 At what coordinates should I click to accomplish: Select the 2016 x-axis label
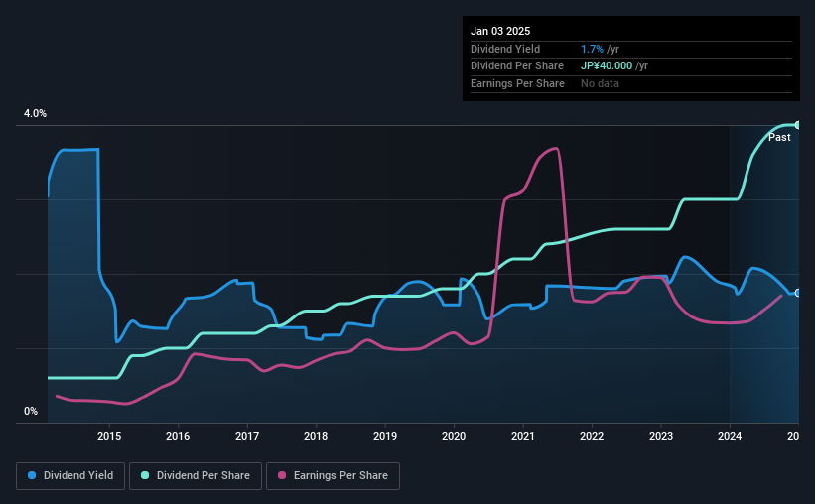[x=178, y=436]
